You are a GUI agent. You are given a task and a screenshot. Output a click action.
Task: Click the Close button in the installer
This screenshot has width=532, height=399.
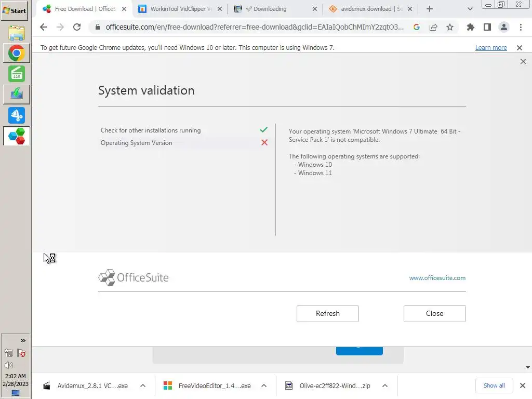[x=435, y=313]
